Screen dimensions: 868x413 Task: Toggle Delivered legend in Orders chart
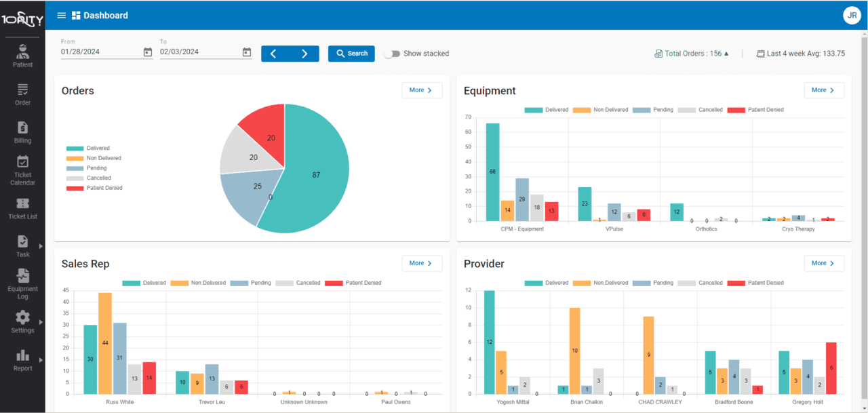(x=88, y=148)
